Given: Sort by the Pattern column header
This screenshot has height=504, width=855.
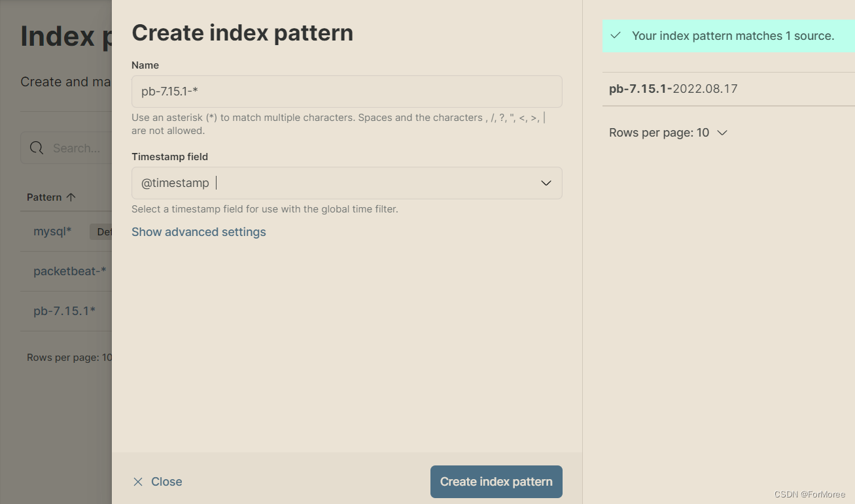Looking at the screenshot, I should 51,197.
